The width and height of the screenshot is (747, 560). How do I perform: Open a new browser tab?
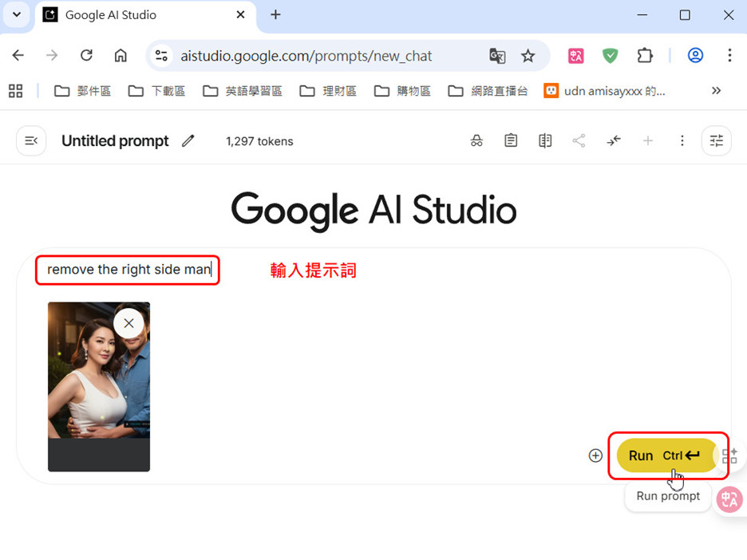tap(275, 15)
